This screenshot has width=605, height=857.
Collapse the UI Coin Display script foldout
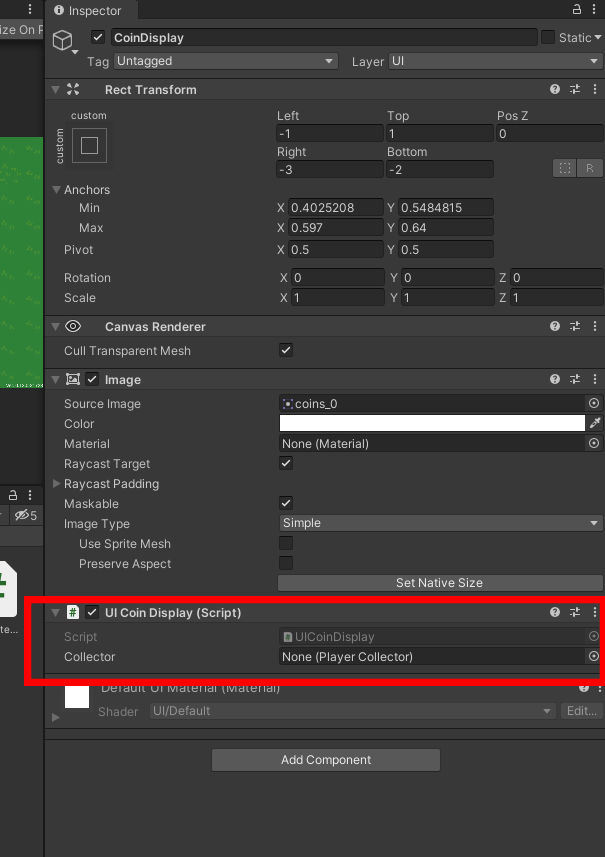[x=56, y=612]
